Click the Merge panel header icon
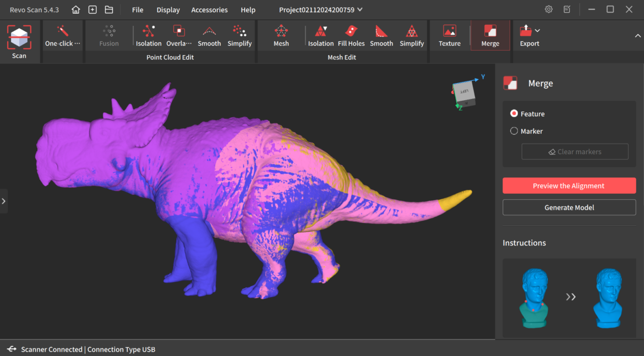The height and width of the screenshot is (356, 644). (x=510, y=83)
